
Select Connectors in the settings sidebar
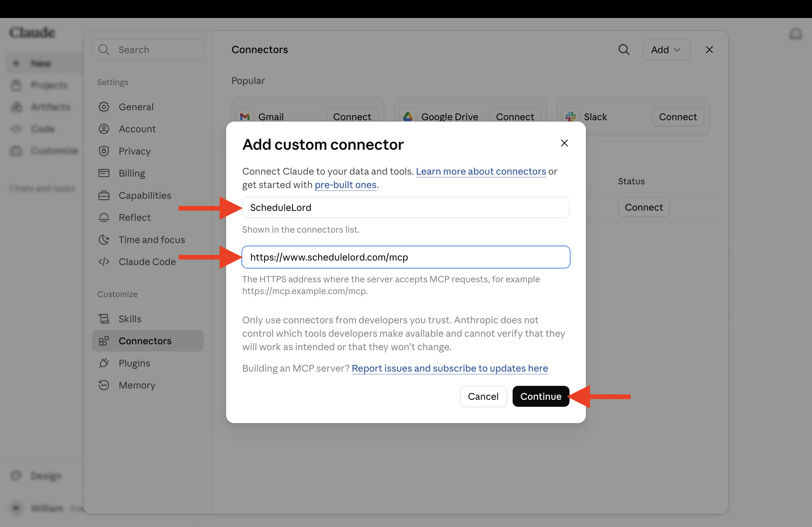click(x=148, y=341)
